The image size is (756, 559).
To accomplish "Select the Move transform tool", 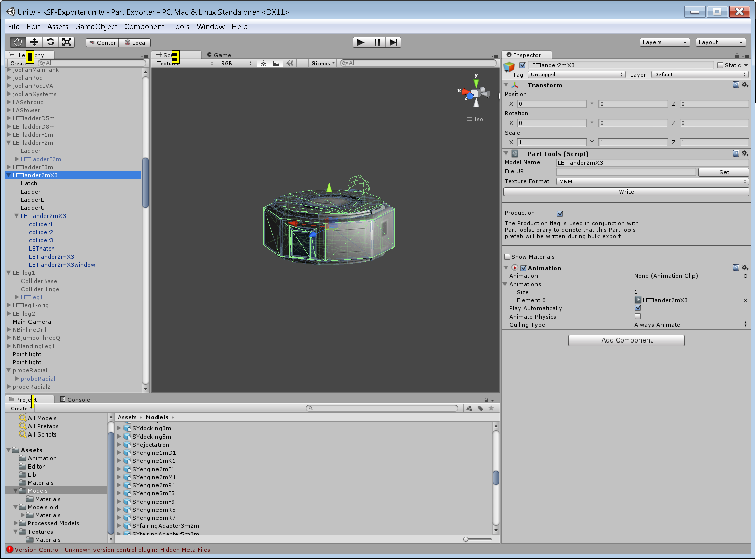I will click(x=34, y=42).
